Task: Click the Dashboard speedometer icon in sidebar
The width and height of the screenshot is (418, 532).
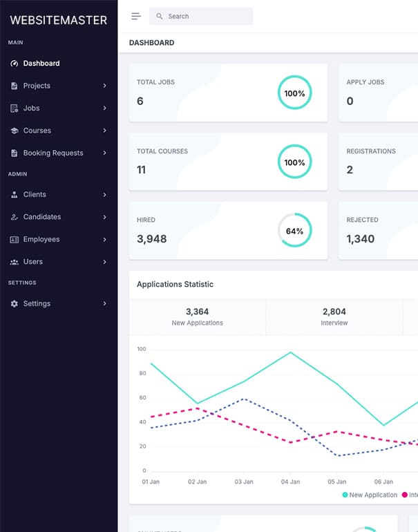Action: tap(15, 64)
